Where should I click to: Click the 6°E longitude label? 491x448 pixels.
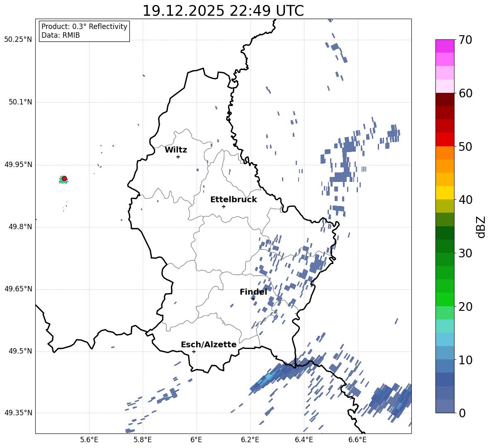pos(196,440)
